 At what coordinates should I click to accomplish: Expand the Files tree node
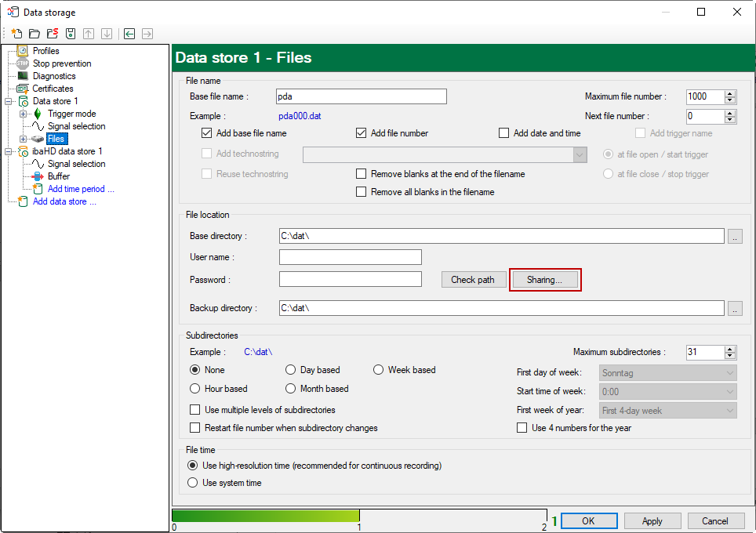click(x=23, y=139)
